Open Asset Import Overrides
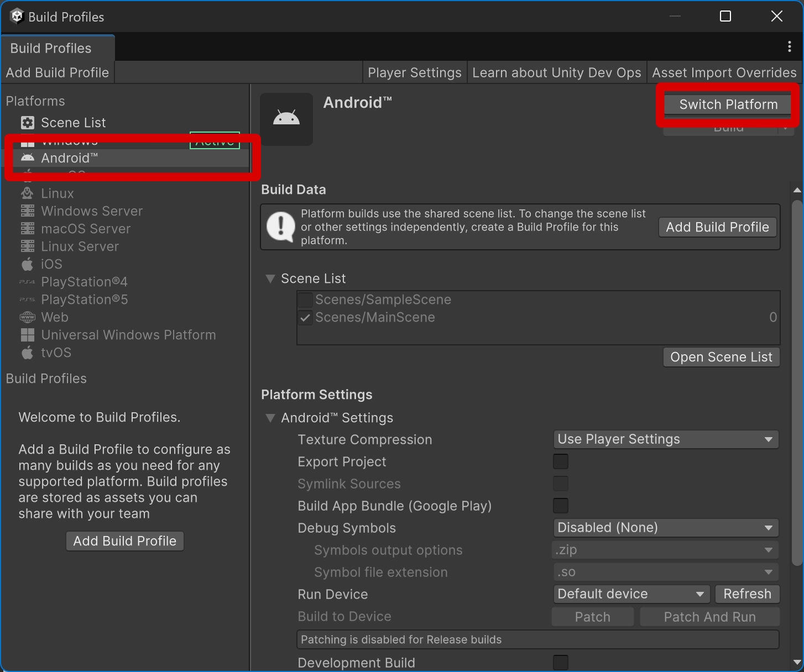This screenshot has width=804, height=672. [724, 72]
